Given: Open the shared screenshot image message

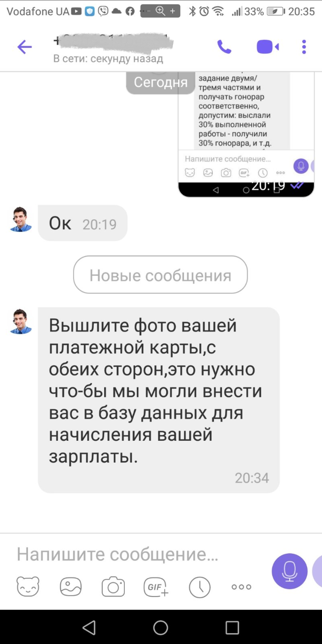Looking at the screenshot, I should 246,134.
